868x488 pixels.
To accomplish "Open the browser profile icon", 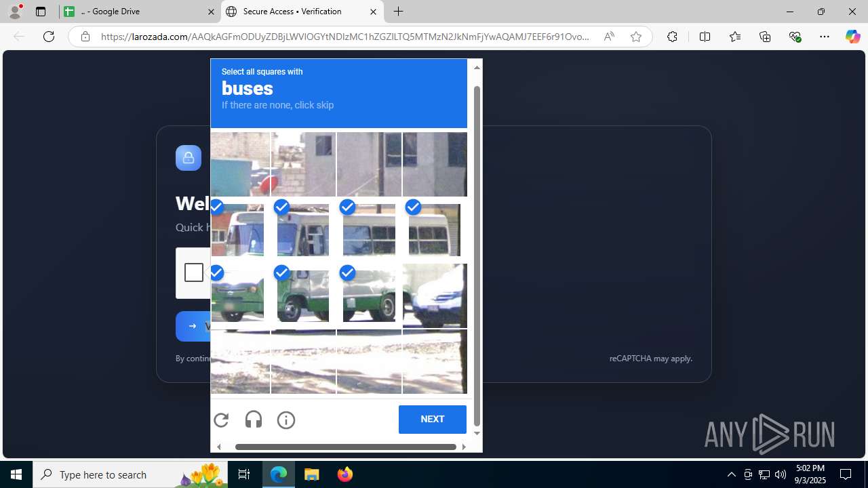I will coord(15,12).
